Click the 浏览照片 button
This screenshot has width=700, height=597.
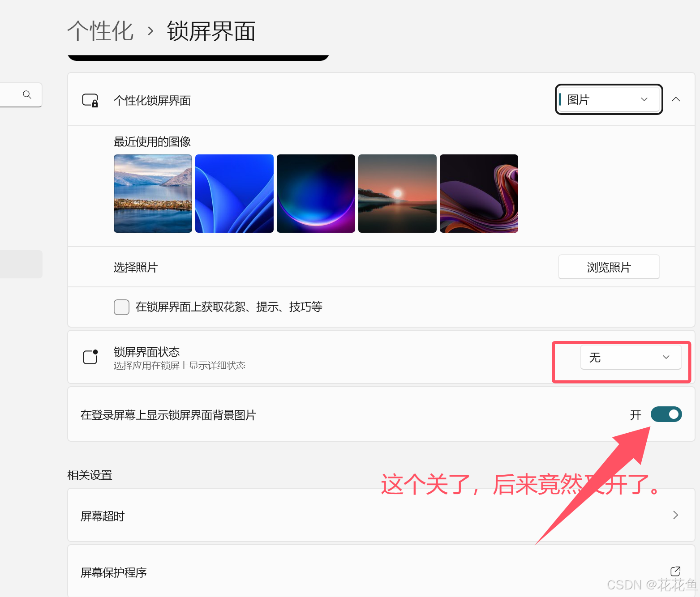(609, 267)
